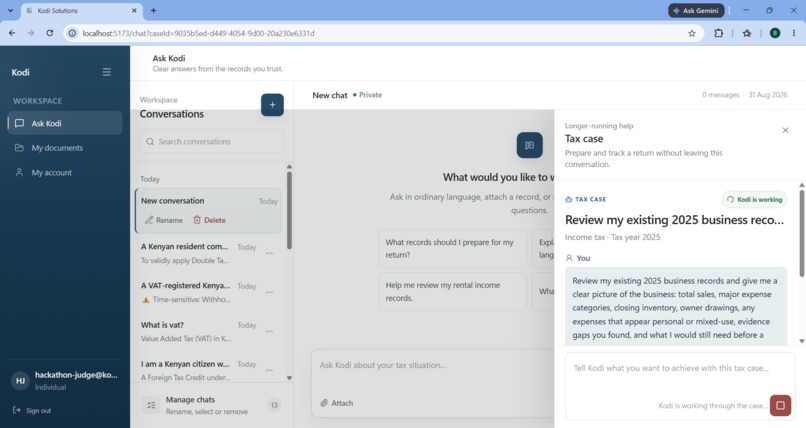The width and height of the screenshot is (806, 428).
Task: Click the Sign out link
Action: [32, 411]
